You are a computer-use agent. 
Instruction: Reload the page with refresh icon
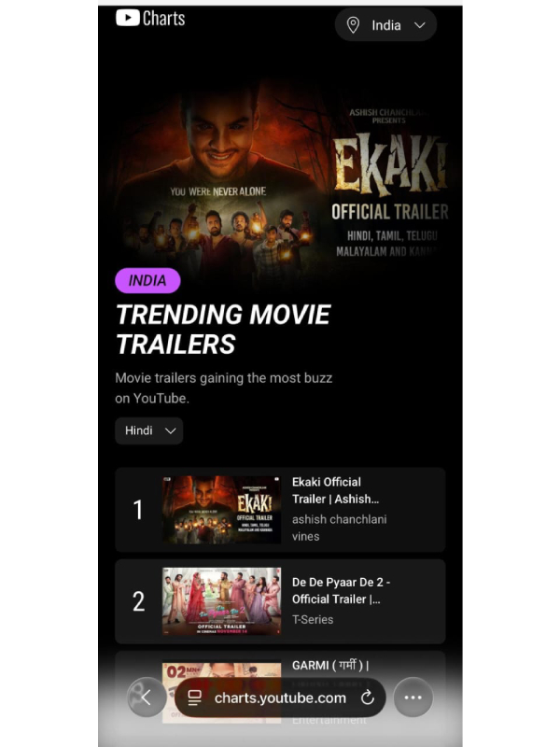click(367, 698)
